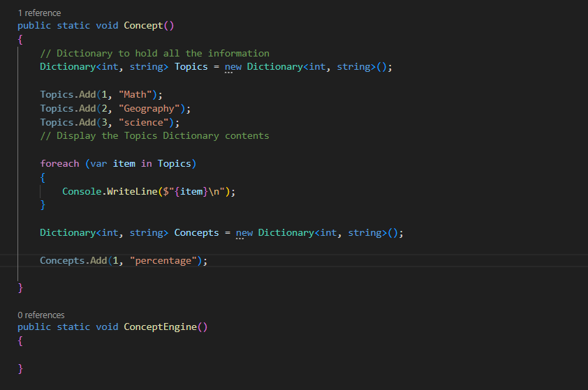Click the hinted "new" keyword on the Concepts line
The width and height of the screenshot is (588, 390).
[x=244, y=232]
